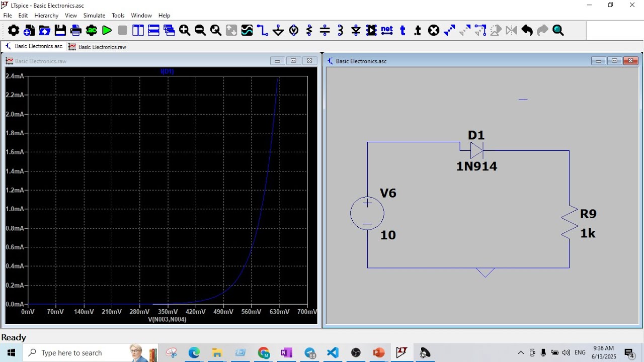Image resolution: width=644 pixels, height=362 pixels.
Task: Select the V6 voltage source symbol
Action: tap(367, 214)
